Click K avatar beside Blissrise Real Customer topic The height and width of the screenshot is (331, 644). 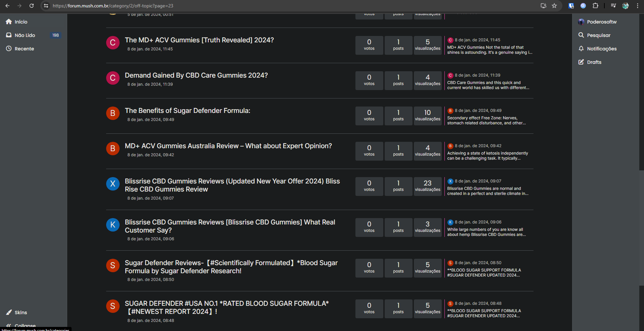113,225
